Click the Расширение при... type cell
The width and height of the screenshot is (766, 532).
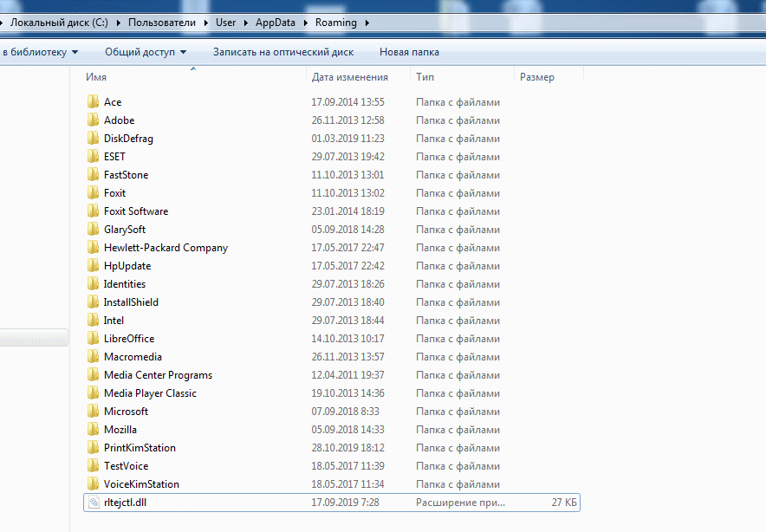click(460, 503)
